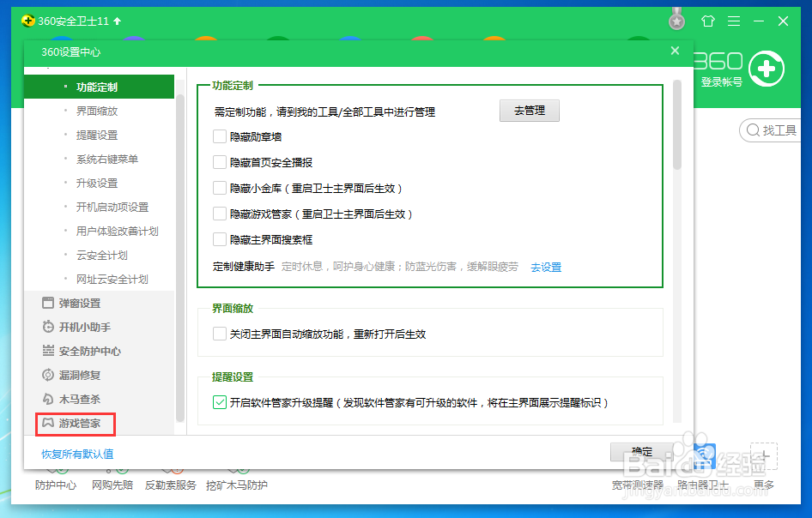This screenshot has height=518, width=812.
Task: Click 登录帐号 in main window
Action: tap(721, 81)
